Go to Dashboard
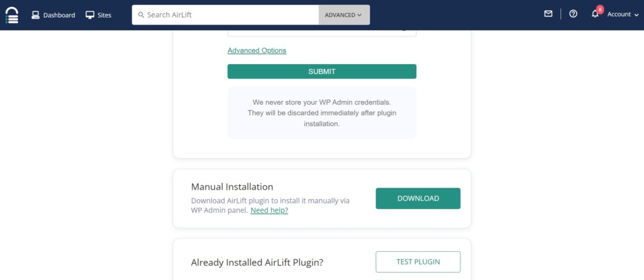Screen dimensions: 644x280 (x=53, y=15)
